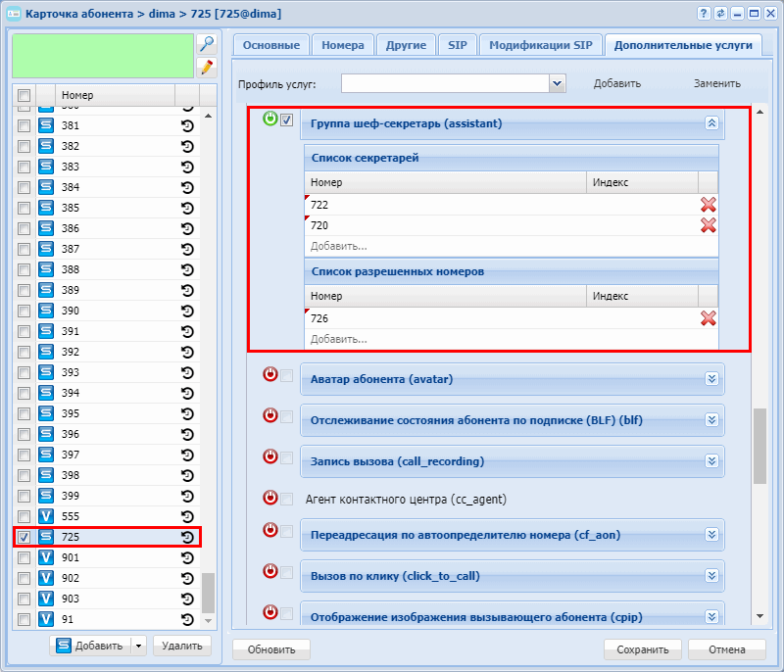Screen dimensions: 784x672
Task: Check the box for number 555
Action: [x=24, y=516]
